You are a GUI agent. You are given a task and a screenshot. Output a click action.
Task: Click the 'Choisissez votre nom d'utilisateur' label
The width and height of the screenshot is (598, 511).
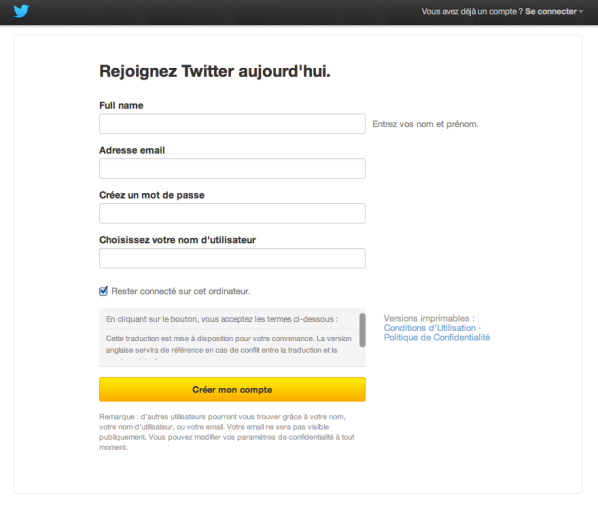click(177, 240)
